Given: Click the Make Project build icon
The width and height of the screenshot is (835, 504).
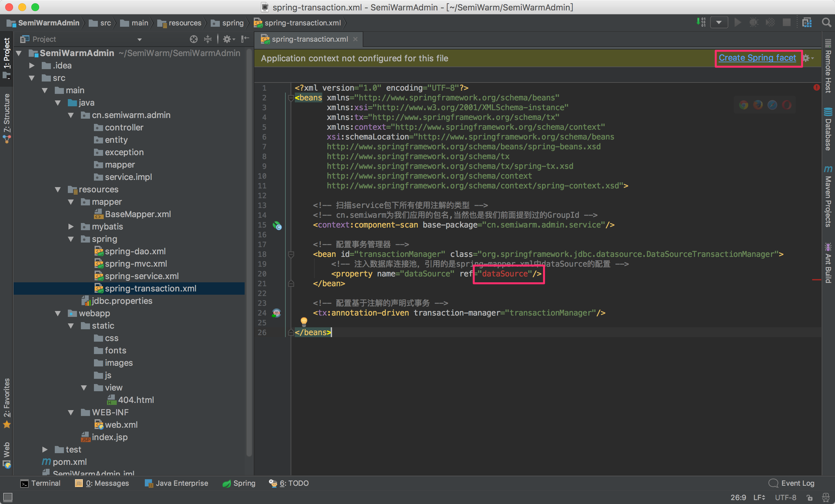Looking at the screenshot, I should click(x=701, y=23).
